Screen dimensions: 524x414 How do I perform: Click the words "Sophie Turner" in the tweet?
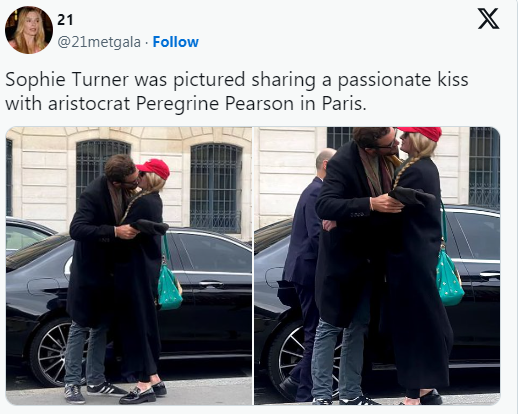click(67, 80)
